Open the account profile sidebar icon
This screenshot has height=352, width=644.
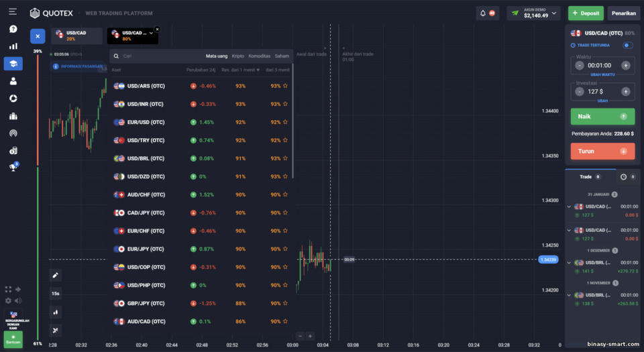coord(13,81)
